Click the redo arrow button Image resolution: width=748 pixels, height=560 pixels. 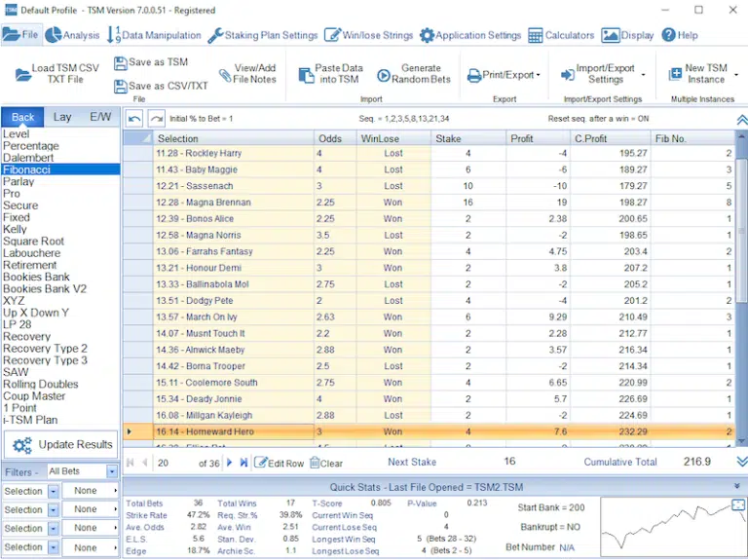pos(157,119)
